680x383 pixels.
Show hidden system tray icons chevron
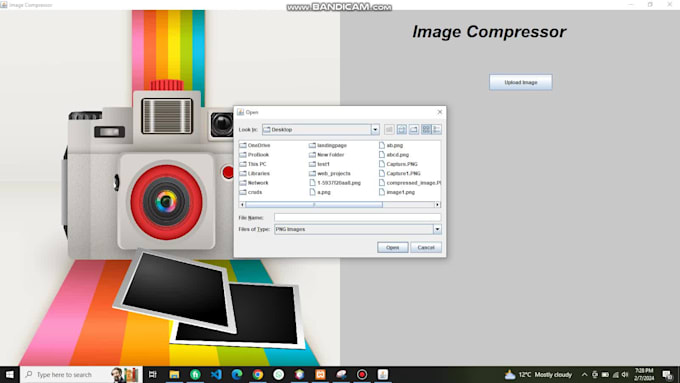(x=584, y=374)
